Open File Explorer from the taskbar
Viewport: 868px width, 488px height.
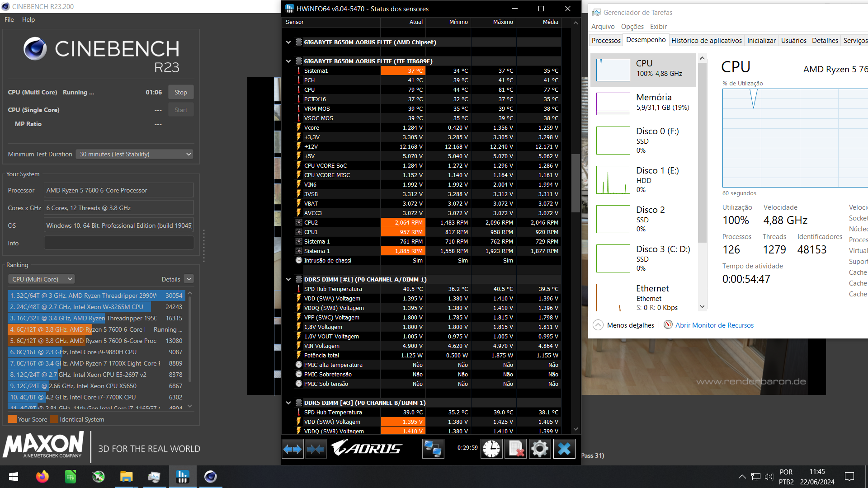(x=126, y=477)
